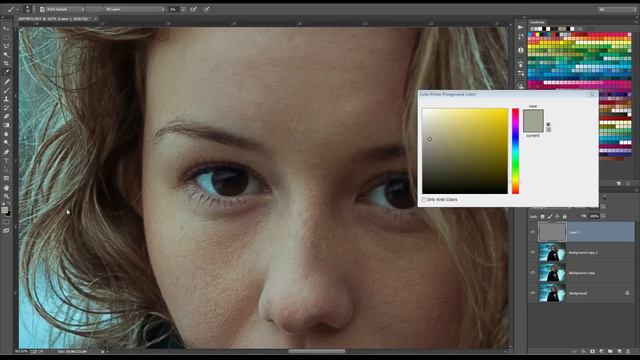Close the Color Picker dialog

click(x=592, y=94)
